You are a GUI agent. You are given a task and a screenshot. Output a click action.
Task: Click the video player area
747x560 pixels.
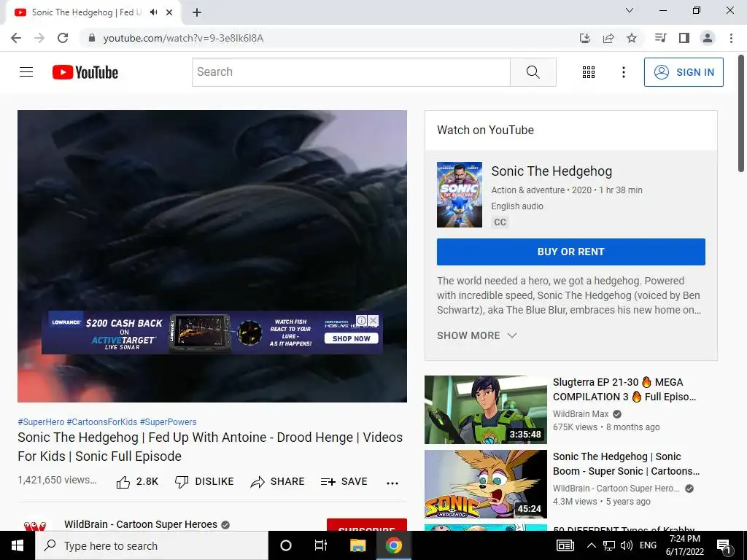(x=212, y=256)
